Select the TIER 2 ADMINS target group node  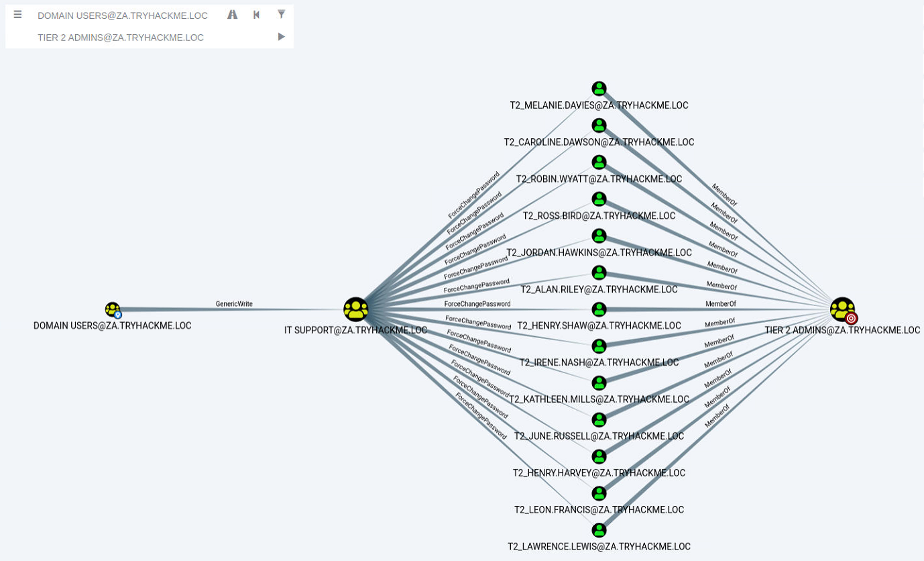pos(842,309)
